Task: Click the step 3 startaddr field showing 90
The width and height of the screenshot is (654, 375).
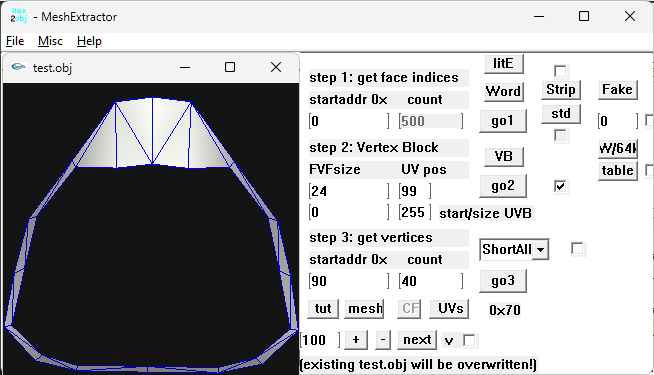Action: [349, 281]
